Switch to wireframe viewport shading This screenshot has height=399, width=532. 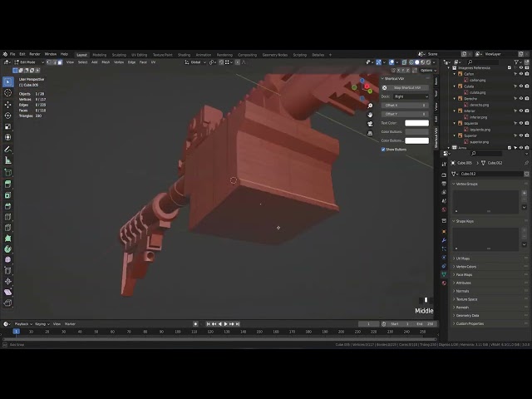(411, 62)
